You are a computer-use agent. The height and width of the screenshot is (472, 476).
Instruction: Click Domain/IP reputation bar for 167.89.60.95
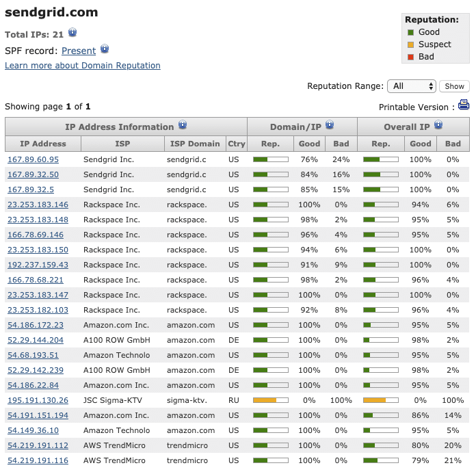(271, 159)
